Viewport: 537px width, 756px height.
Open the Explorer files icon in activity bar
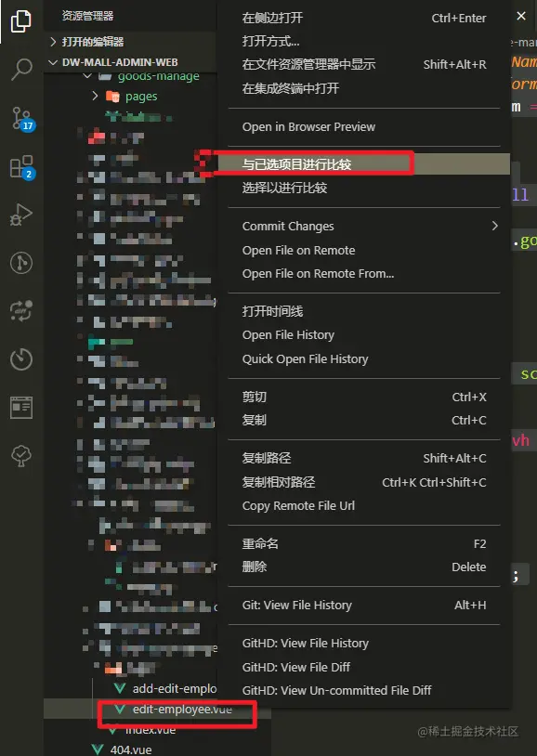pyautogui.click(x=20, y=21)
